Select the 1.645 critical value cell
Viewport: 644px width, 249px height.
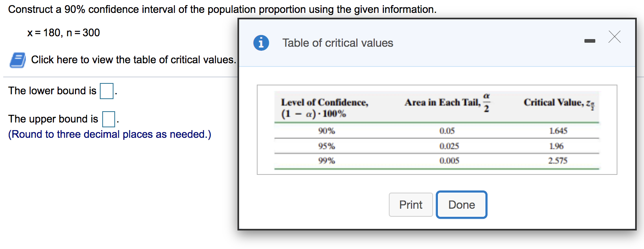coord(558,131)
